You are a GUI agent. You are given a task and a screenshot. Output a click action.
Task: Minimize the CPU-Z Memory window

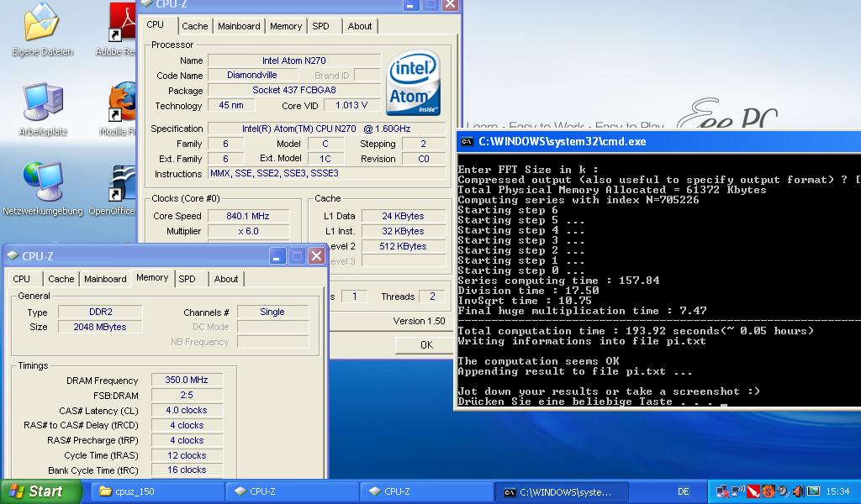pos(277,256)
